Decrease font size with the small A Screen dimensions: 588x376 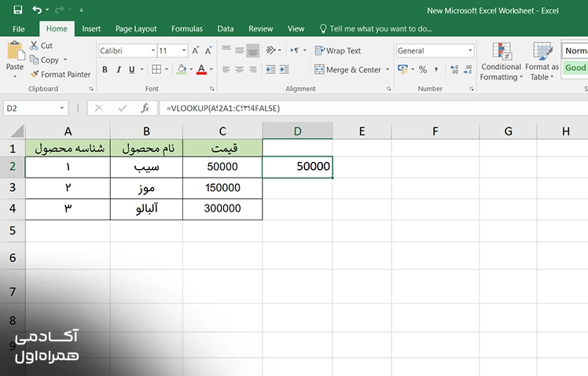point(208,50)
